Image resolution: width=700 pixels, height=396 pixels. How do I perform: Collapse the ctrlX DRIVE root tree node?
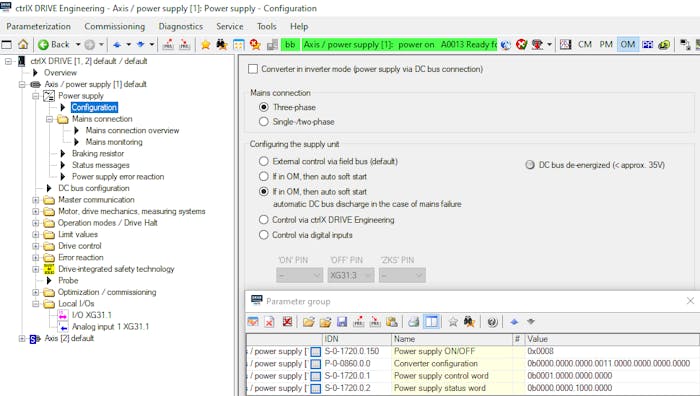pos(8,61)
